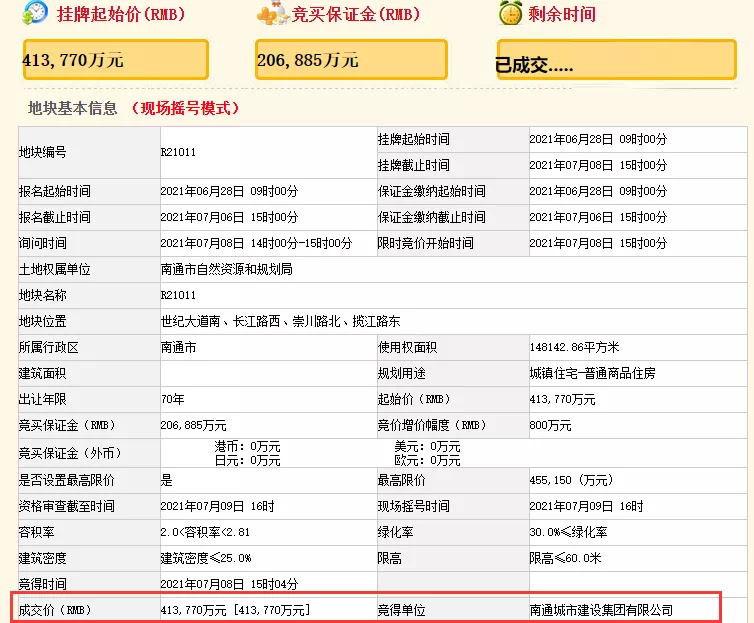Click the gold coins icon beside 竞买保证金

pos(272,13)
